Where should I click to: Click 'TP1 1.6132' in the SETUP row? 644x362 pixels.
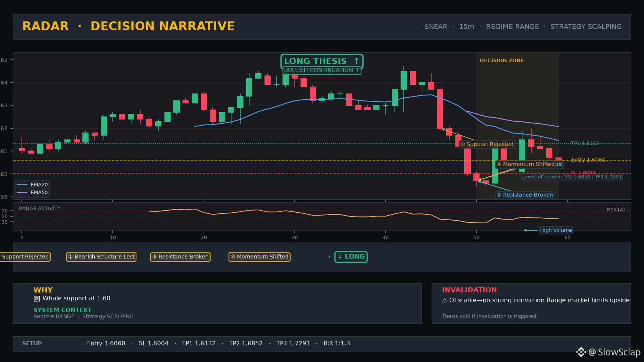199,343
